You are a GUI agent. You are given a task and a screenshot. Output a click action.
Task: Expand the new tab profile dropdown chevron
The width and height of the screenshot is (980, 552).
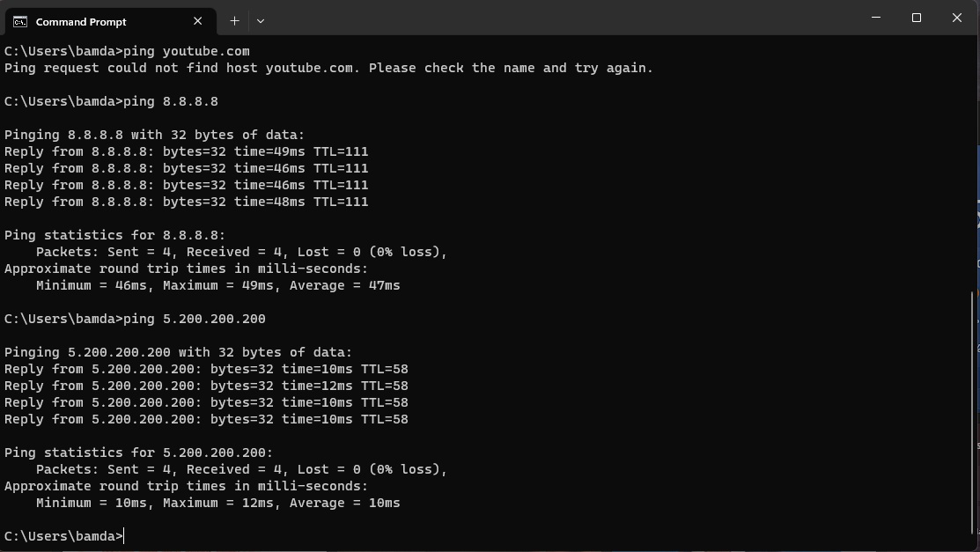pyautogui.click(x=261, y=21)
